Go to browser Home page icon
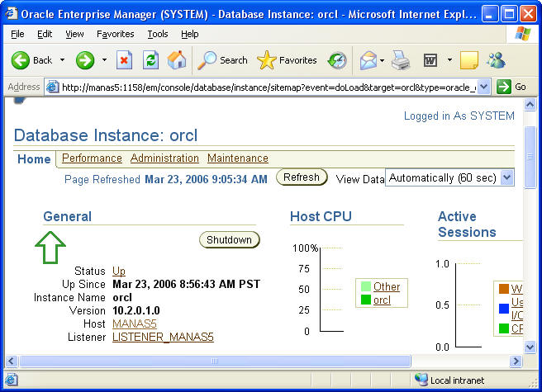Viewport: 542px width, 392px height. pyautogui.click(x=177, y=60)
